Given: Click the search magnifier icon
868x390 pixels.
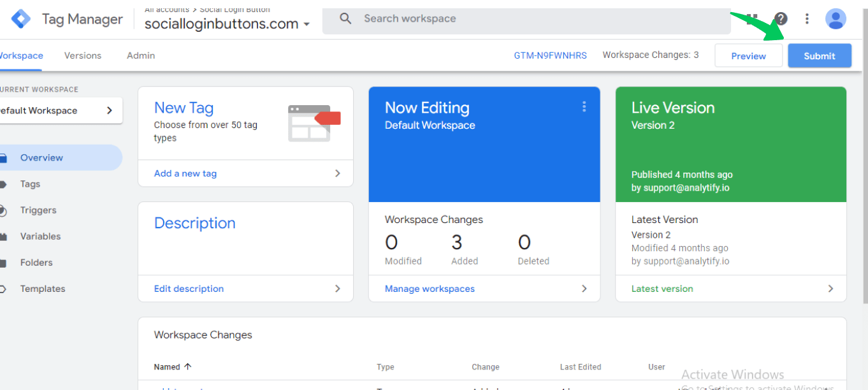Looking at the screenshot, I should [345, 18].
